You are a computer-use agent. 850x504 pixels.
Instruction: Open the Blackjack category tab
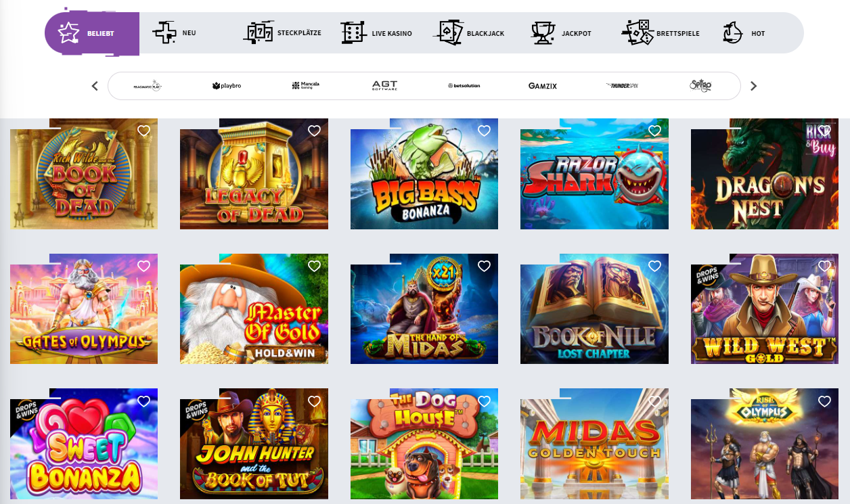471,32
